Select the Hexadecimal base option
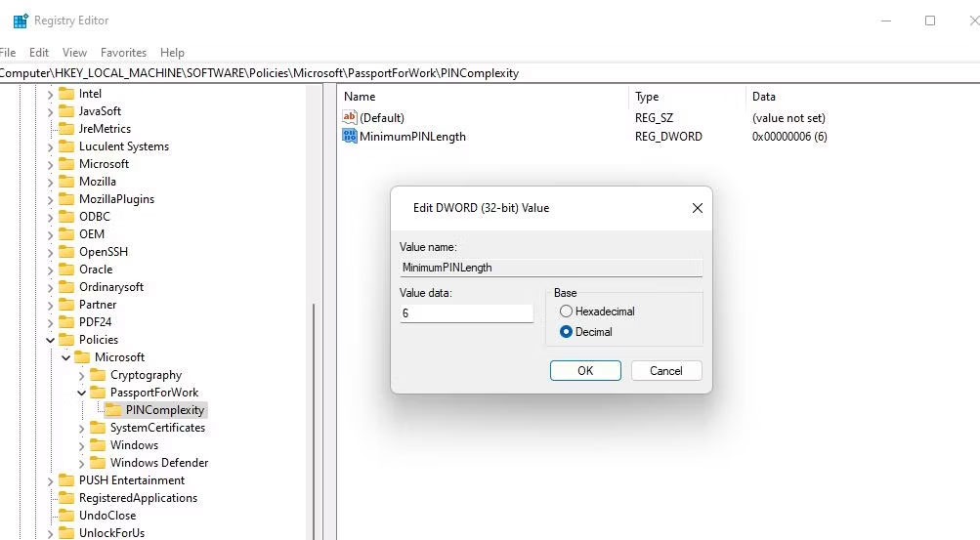Viewport: 980px width, 540px height. [567, 312]
